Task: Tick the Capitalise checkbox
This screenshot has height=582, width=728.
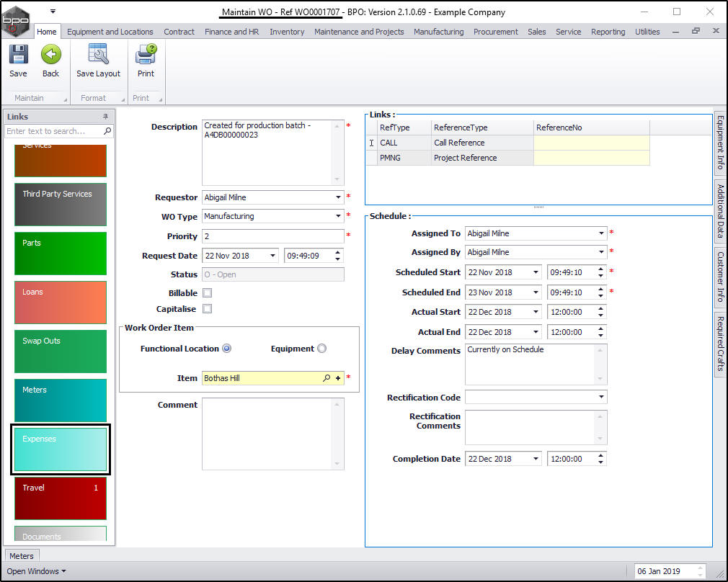Action: pos(208,309)
